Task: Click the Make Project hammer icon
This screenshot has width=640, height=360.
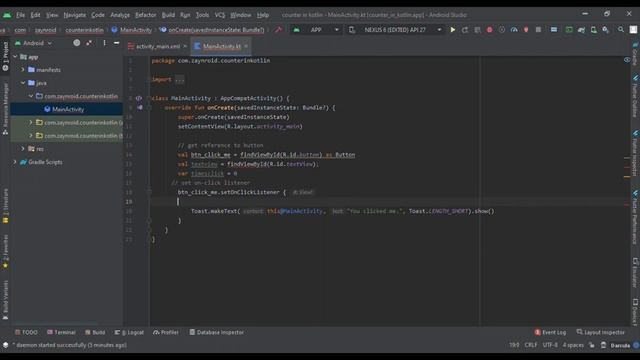Action: pos(278,30)
